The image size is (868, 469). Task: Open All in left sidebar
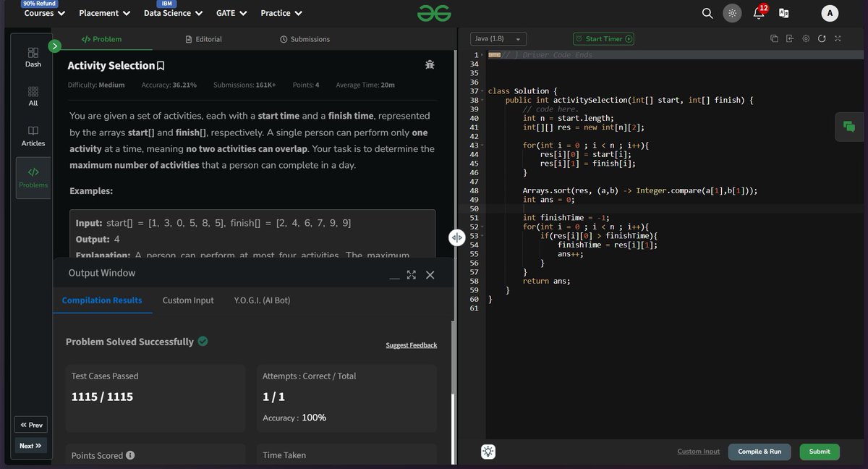pos(33,96)
